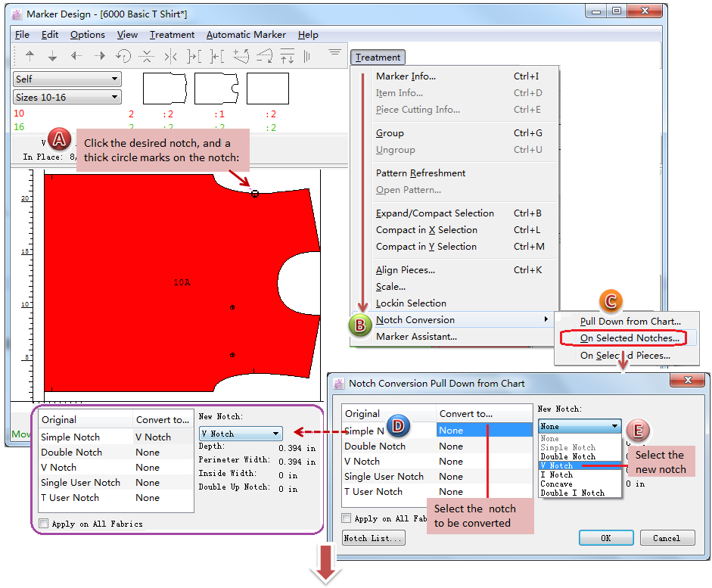The width and height of the screenshot is (712, 588).
Task: Choose On Selected Notches submenu item
Action: click(630, 338)
